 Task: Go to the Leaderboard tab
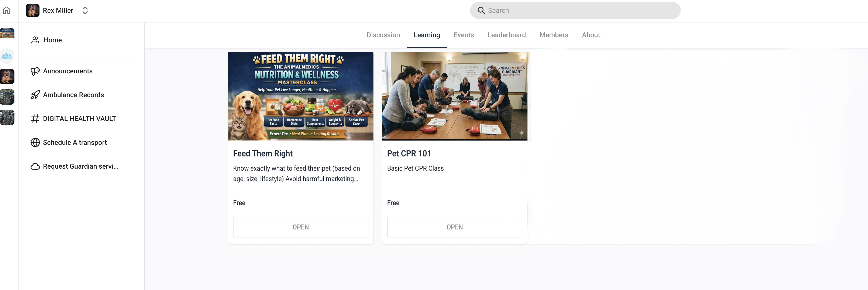click(x=506, y=35)
